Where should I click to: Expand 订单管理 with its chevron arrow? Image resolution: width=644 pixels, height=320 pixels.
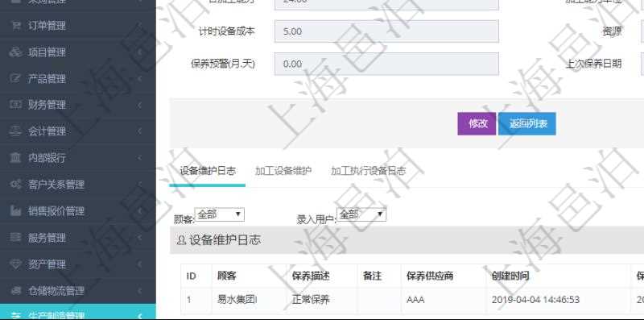(x=139, y=26)
